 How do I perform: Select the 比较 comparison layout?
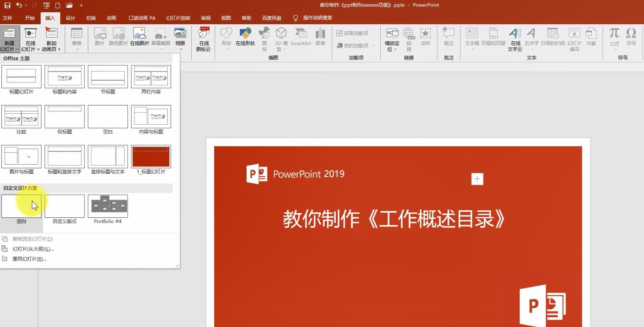(22, 120)
